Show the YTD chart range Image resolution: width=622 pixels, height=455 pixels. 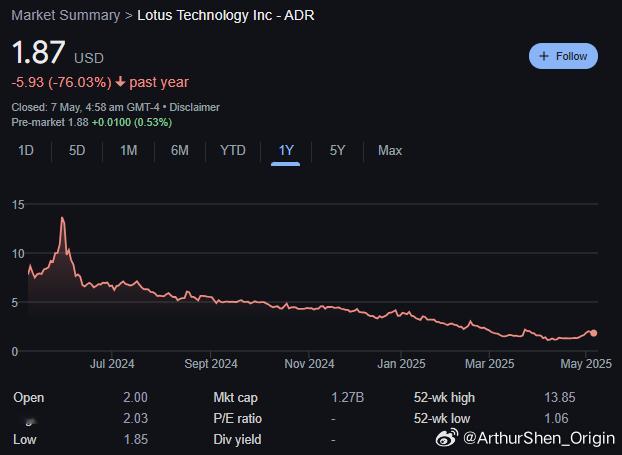(233, 151)
